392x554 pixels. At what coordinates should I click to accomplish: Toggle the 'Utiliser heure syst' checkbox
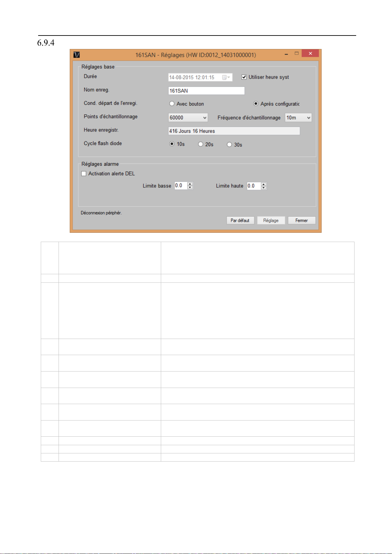click(x=244, y=77)
